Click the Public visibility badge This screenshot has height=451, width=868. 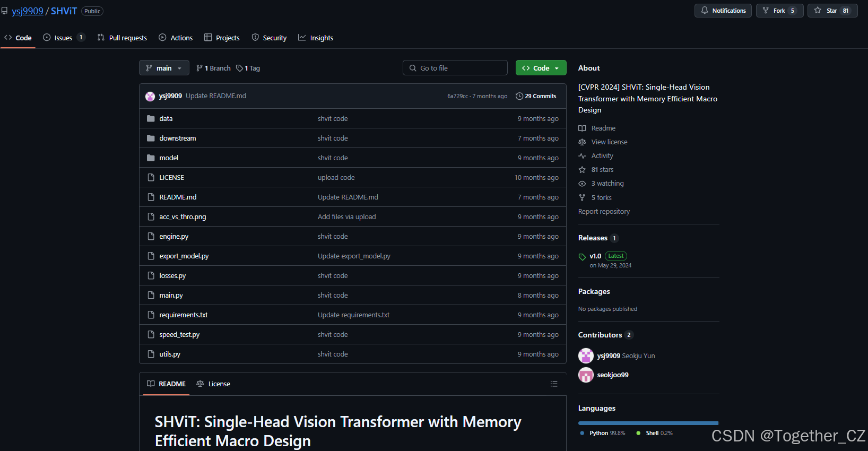(92, 11)
